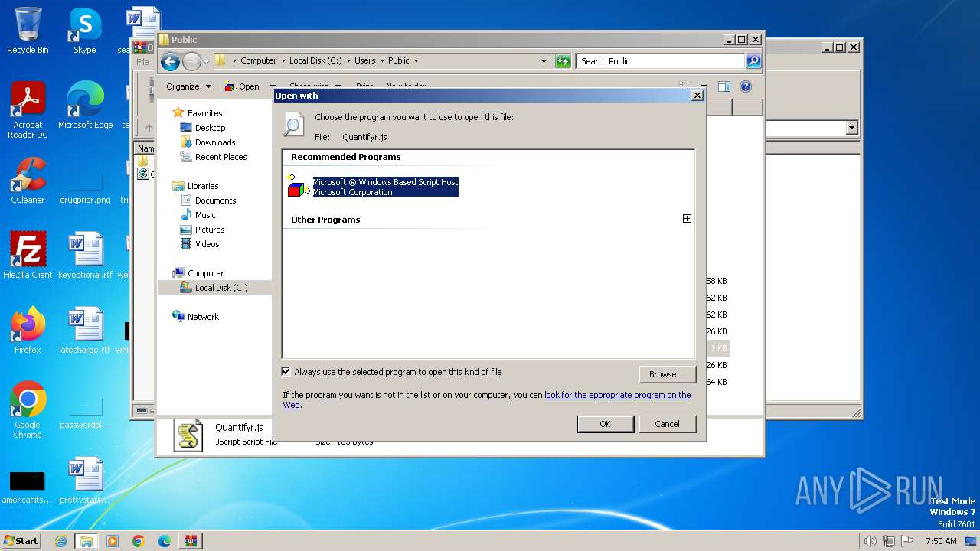The width and height of the screenshot is (980, 551).
Task: Open the Documents library
Action: (215, 201)
